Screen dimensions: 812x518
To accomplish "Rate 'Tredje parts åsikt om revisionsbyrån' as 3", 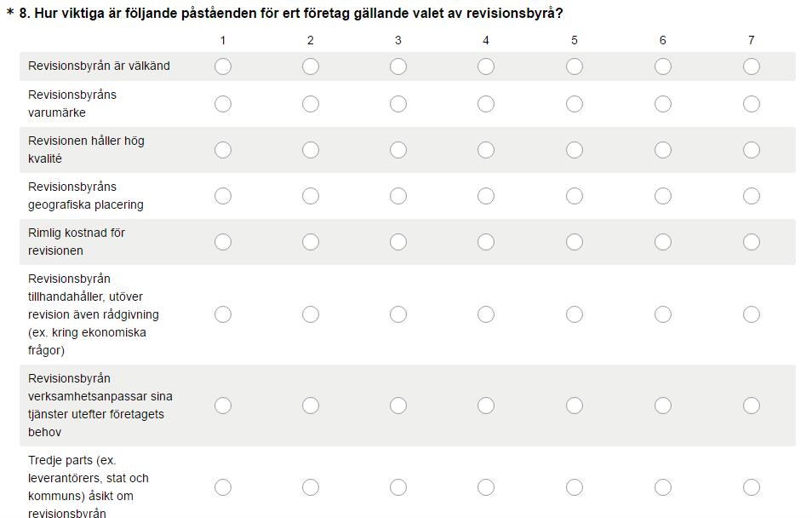I will [398, 487].
